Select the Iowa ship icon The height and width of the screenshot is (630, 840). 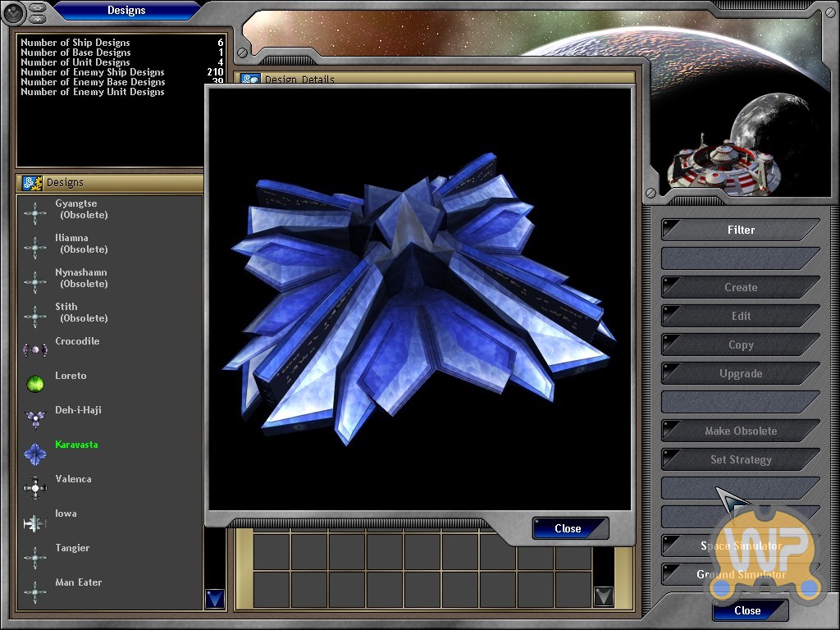pyautogui.click(x=34, y=523)
